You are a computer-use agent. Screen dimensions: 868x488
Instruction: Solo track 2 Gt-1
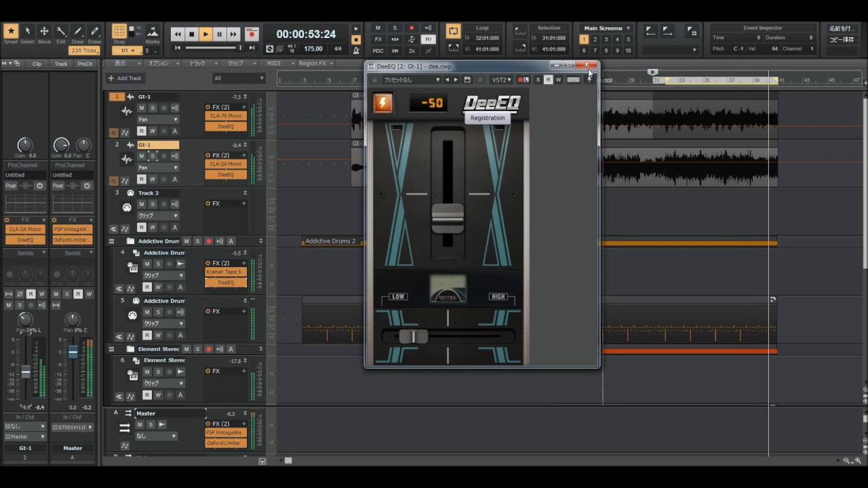point(153,156)
